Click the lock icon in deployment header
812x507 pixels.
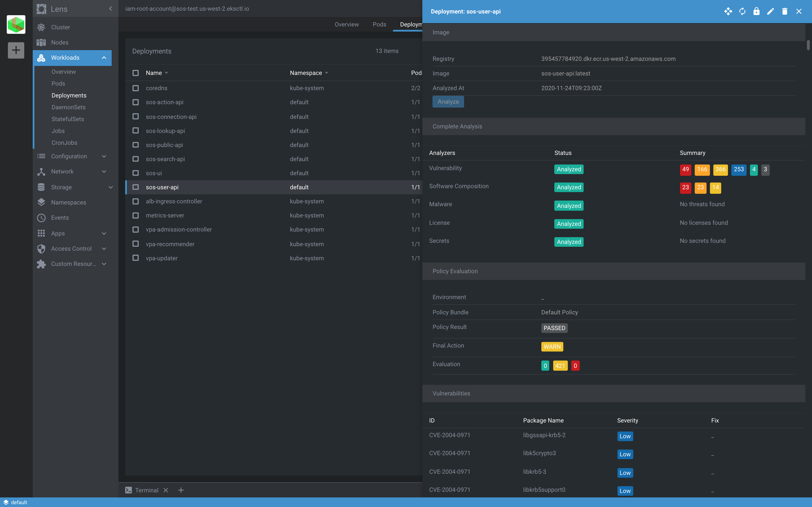(x=756, y=11)
